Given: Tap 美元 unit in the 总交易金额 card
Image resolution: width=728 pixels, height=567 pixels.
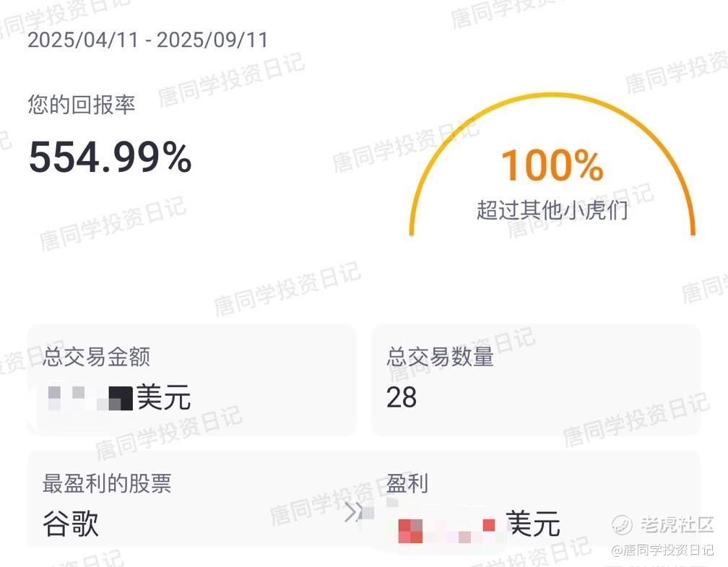Looking at the screenshot, I should tap(163, 397).
